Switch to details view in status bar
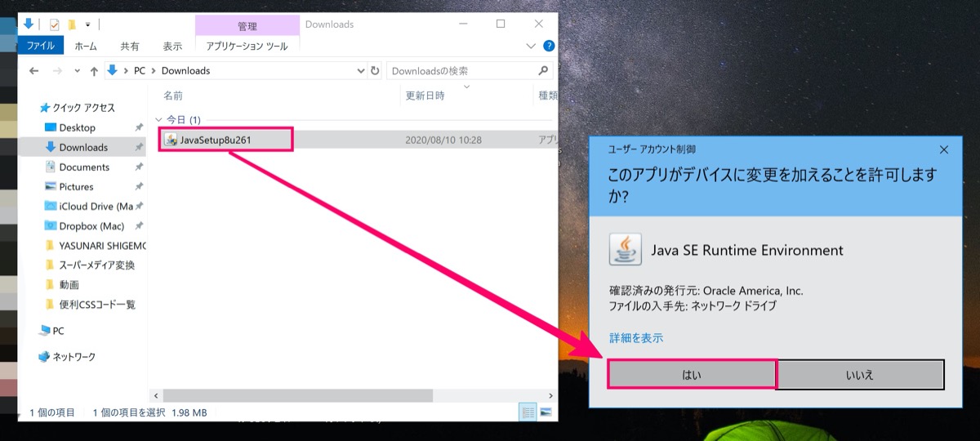The width and height of the screenshot is (980, 441). [x=529, y=412]
